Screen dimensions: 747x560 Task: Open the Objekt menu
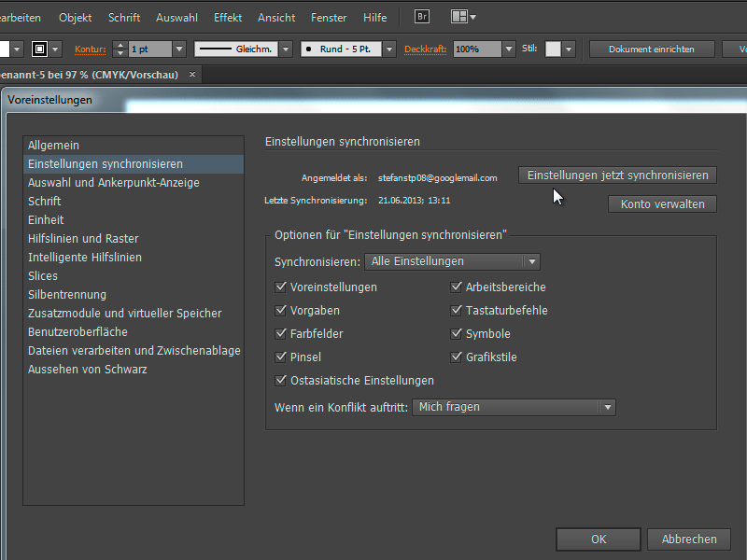pos(75,18)
